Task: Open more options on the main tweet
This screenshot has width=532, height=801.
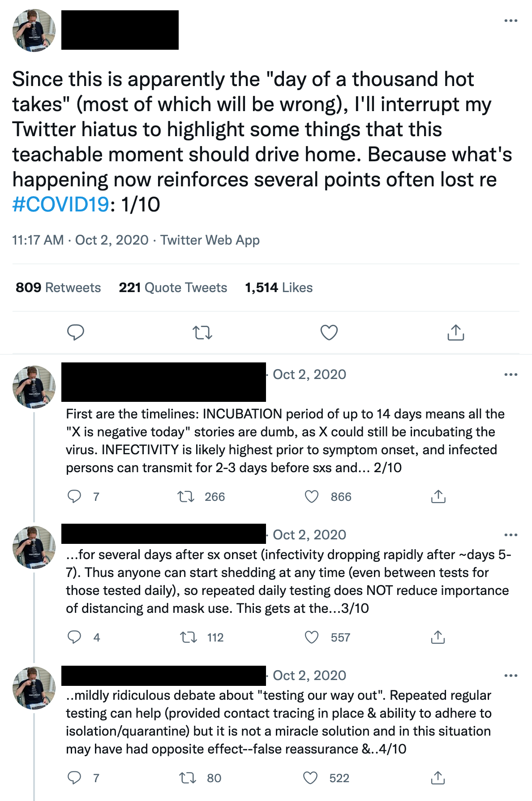Action: (x=511, y=21)
